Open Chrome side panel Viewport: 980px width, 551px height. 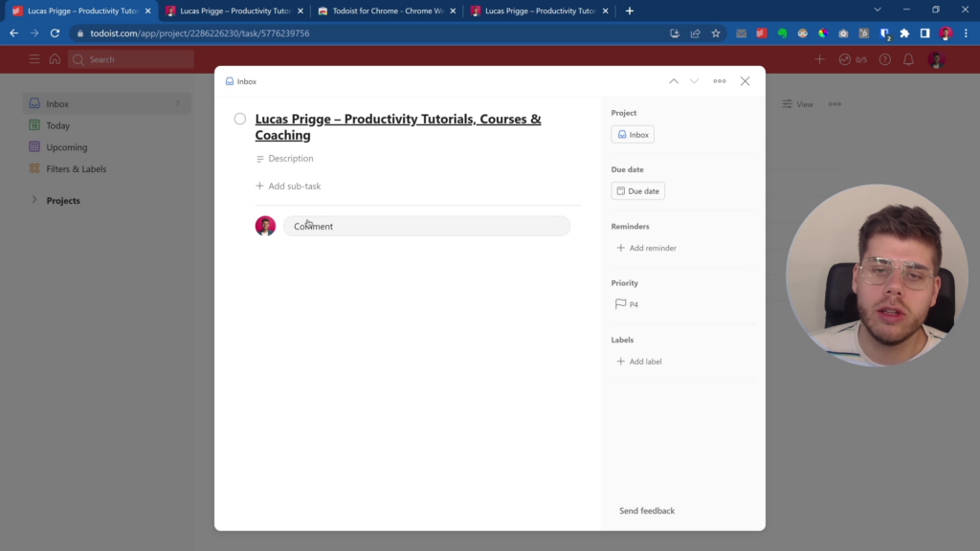click(925, 33)
